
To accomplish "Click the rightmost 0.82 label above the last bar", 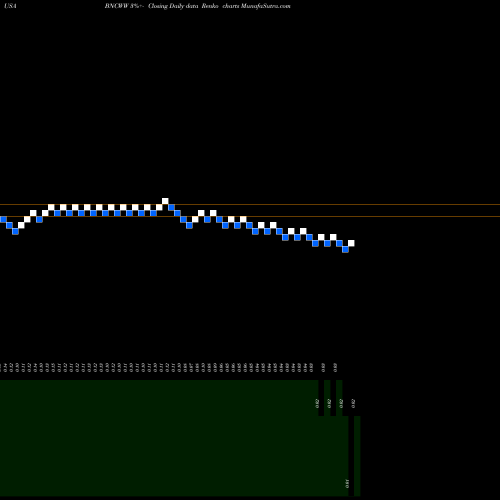I will [x=353, y=403].
